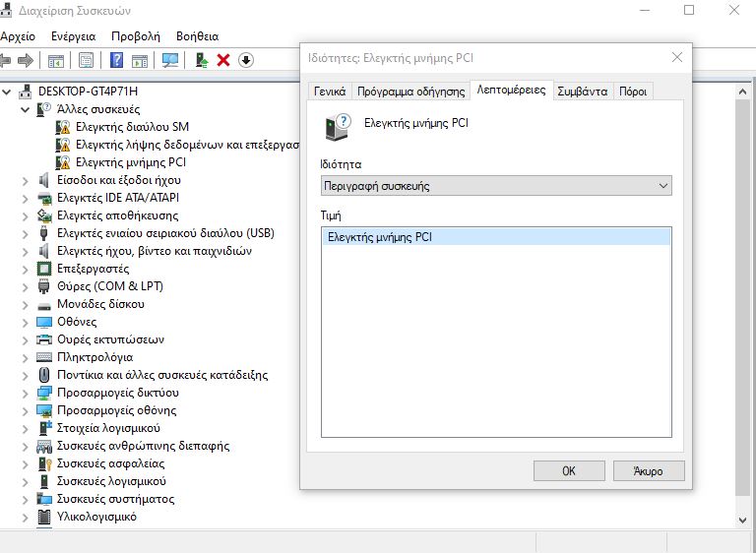Switch to the Γενικά tab
The image size is (756, 553).
point(330,92)
